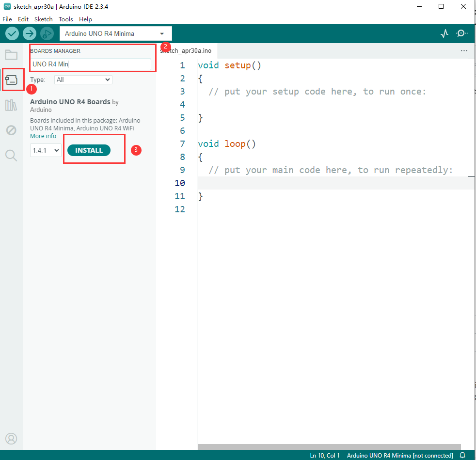Image resolution: width=476 pixels, height=460 pixels.
Task: Open the Tools menu
Action: click(65, 19)
